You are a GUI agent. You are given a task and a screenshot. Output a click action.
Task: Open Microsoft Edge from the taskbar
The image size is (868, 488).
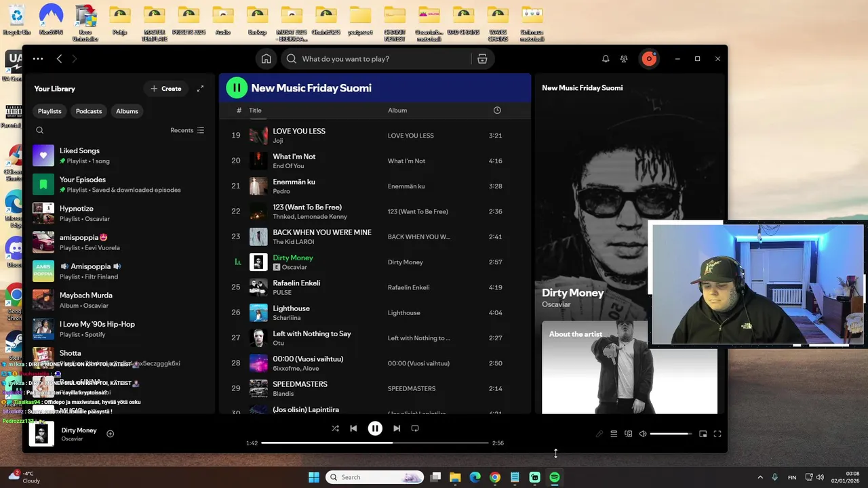pos(475,477)
